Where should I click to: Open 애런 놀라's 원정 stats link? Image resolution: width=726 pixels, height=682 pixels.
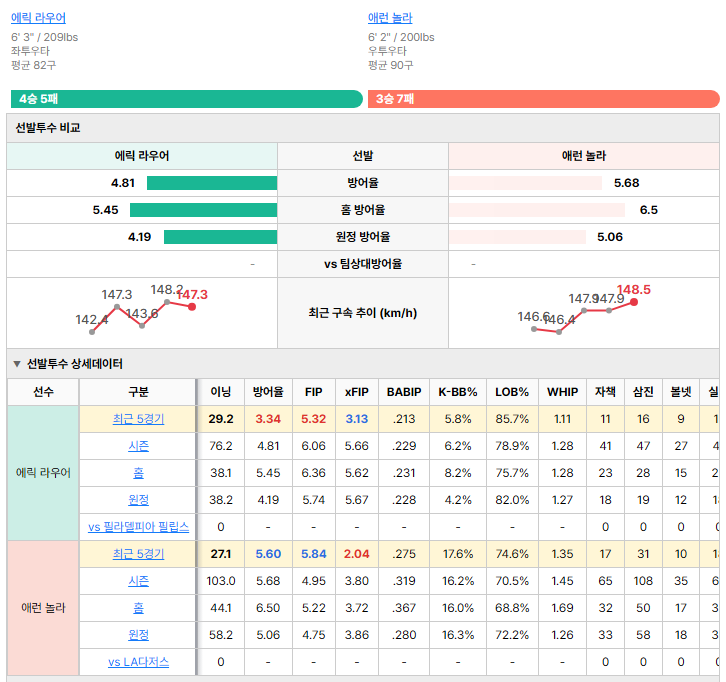pos(138,635)
